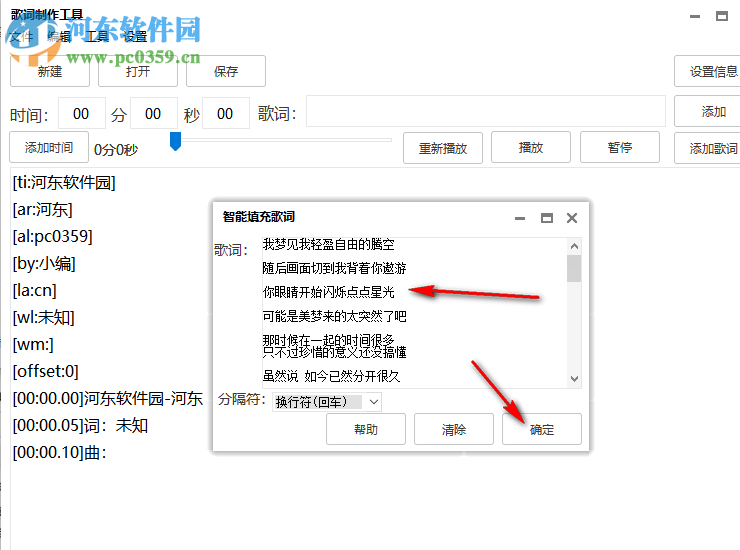Screen dimensions: 740x550
Task: Click into the main 歌词 text input
Action: pos(486,111)
